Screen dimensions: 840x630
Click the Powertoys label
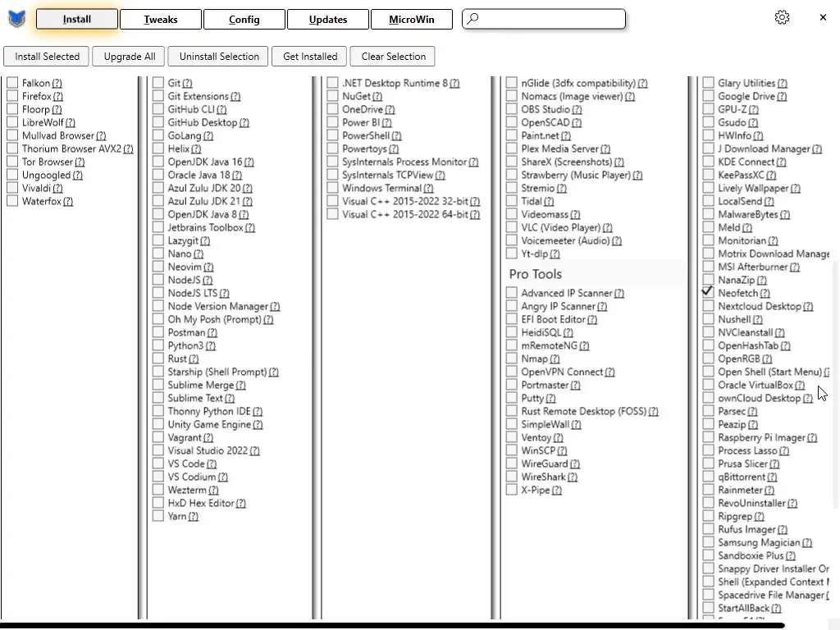click(x=364, y=148)
